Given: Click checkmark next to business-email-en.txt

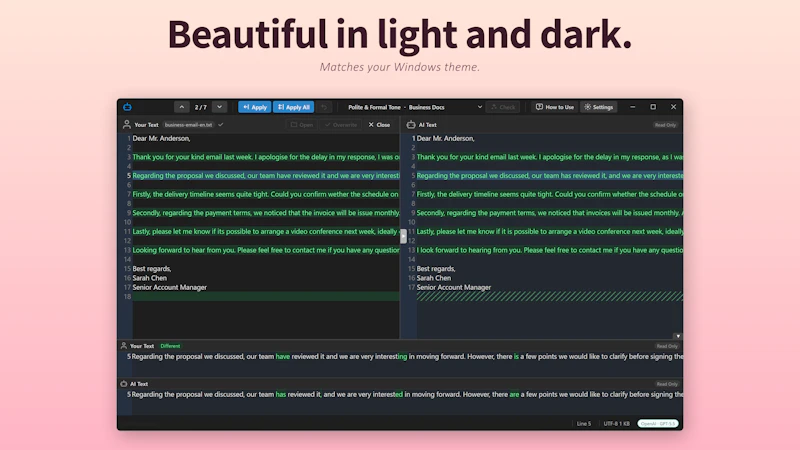Looking at the screenshot, I should pyautogui.click(x=221, y=125).
